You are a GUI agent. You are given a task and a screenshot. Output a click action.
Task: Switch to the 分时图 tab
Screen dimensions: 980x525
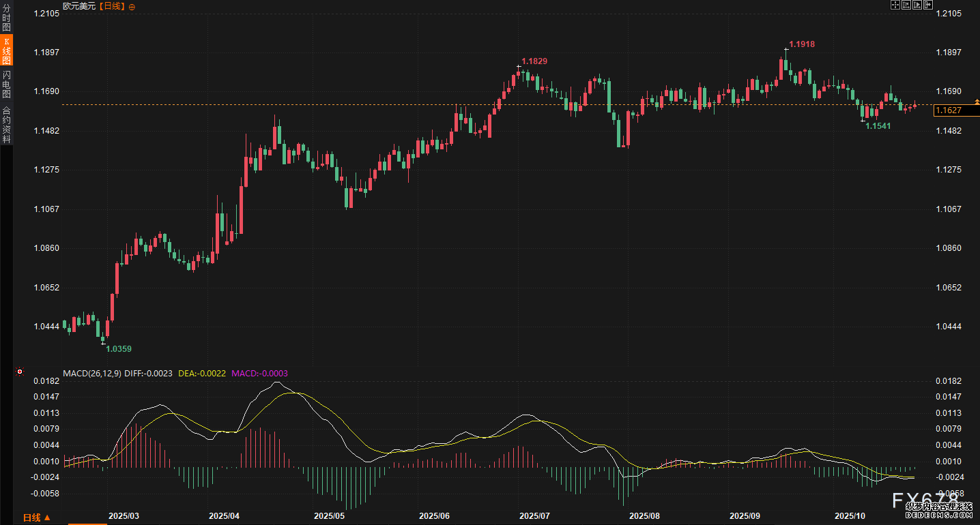tap(6, 18)
